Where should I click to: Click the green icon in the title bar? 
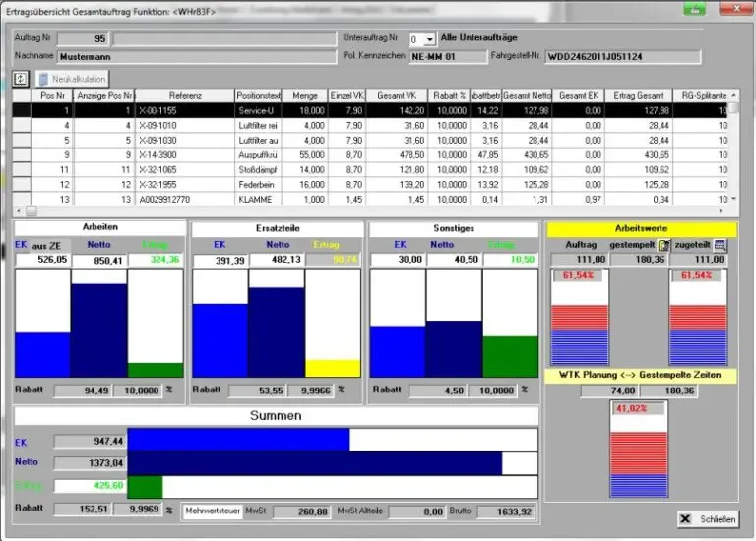coord(695,9)
